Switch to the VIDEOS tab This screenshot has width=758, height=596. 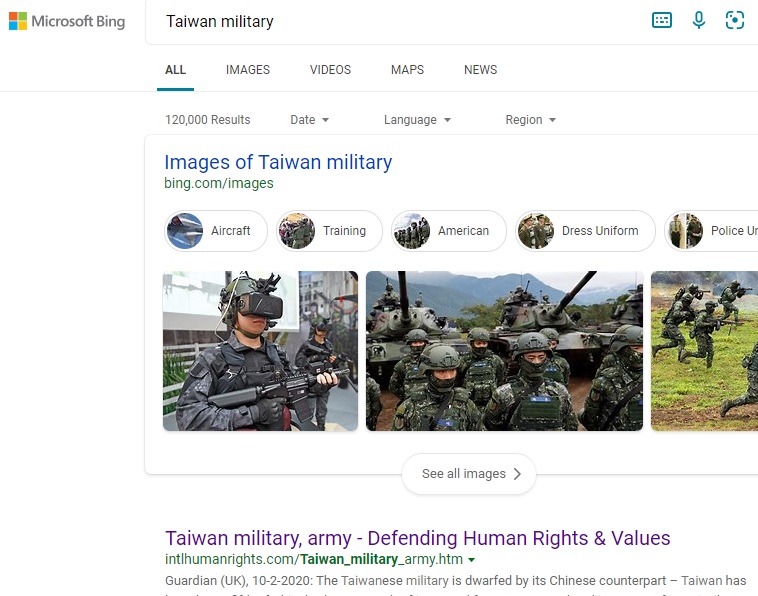point(330,70)
